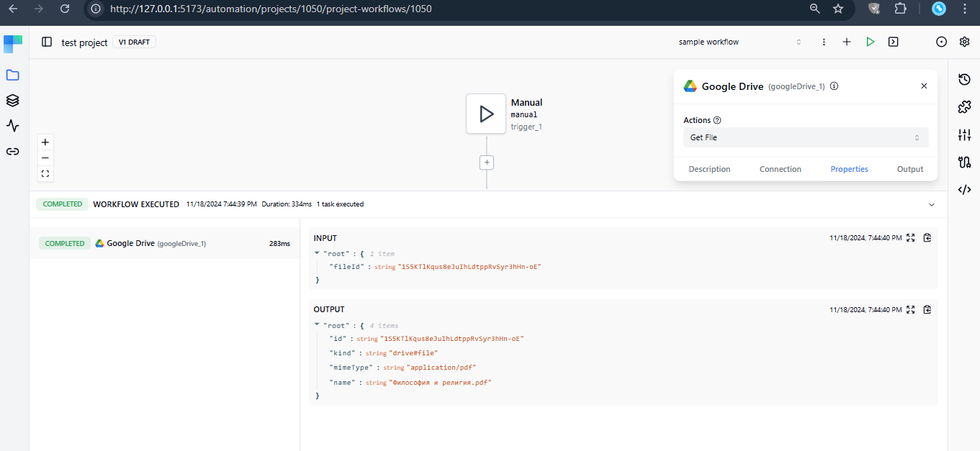Screen dimensions: 980x451
Task: Open the connections plug panel
Action: (965, 163)
